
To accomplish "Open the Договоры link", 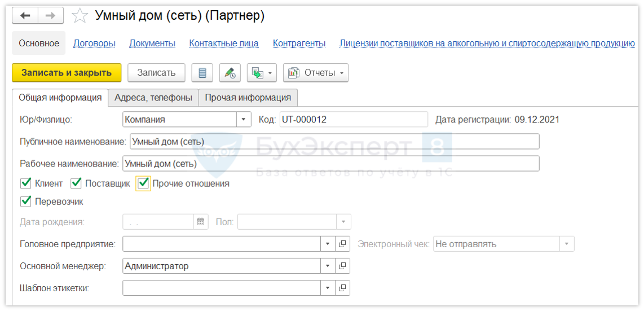I will point(94,43).
